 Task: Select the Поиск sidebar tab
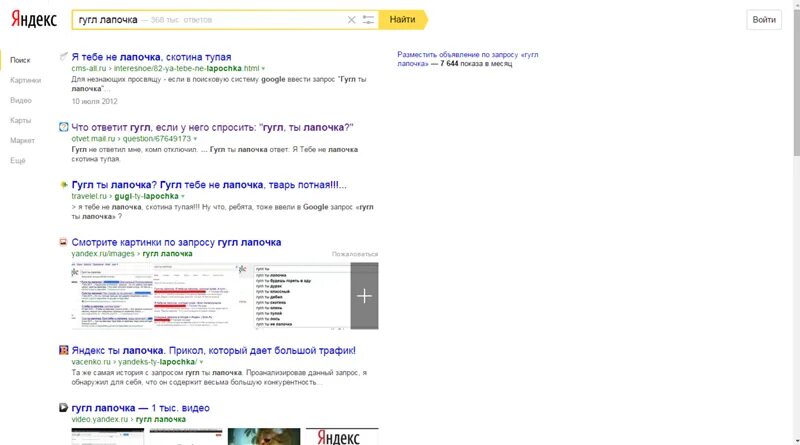(20, 60)
